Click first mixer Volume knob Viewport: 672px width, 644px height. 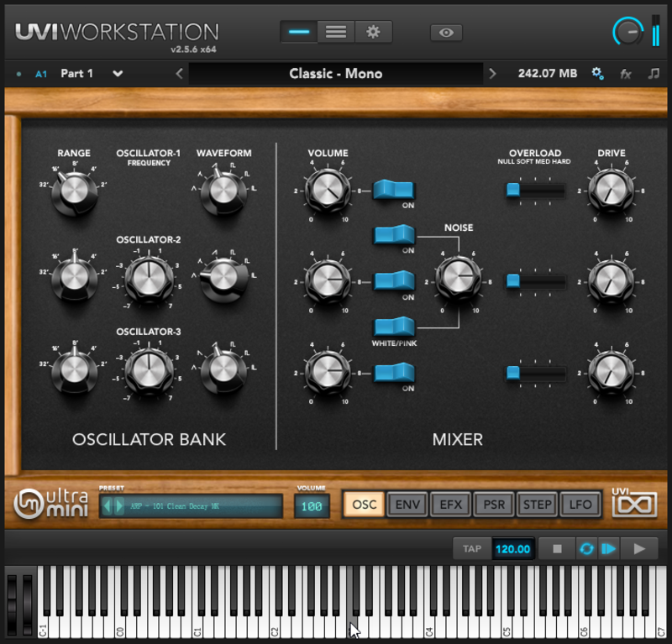coord(328,191)
